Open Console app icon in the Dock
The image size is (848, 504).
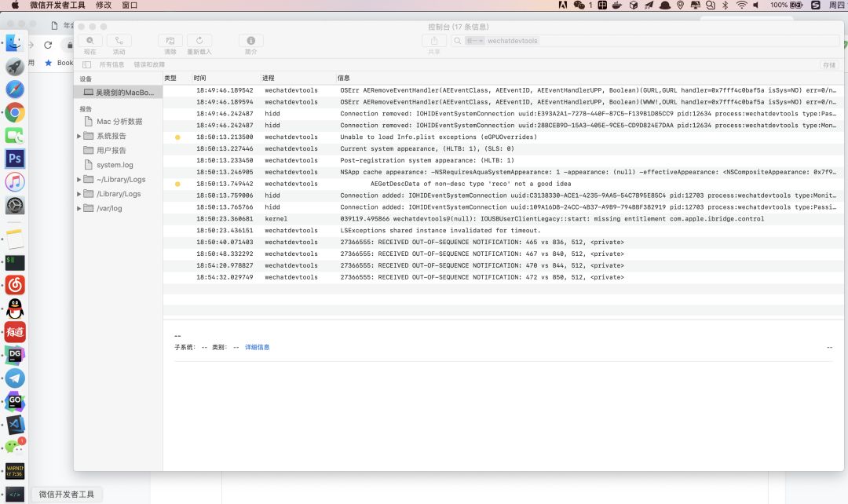click(x=15, y=471)
